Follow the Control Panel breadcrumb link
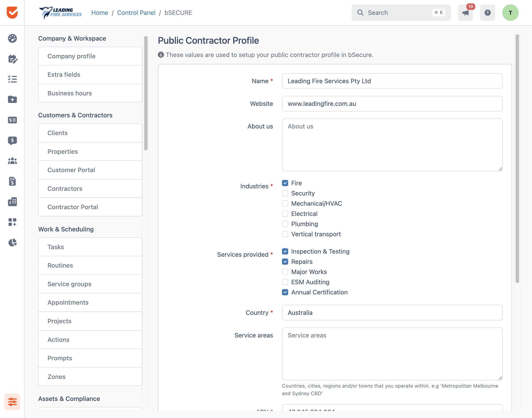532x418 pixels. click(136, 13)
